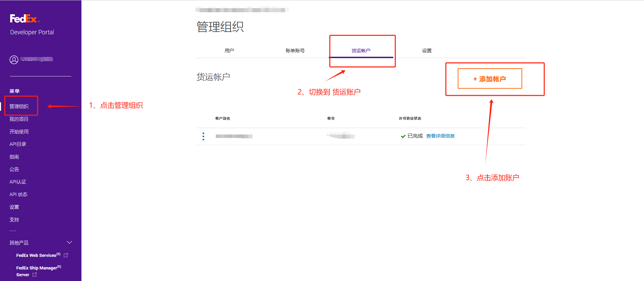The image size is (644, 281).
Task: Open API目录 in the sidebar
Action: (18, 144)
